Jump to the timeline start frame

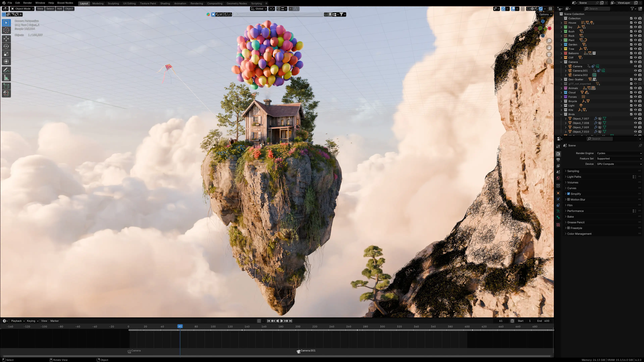(x=269, y=321)
